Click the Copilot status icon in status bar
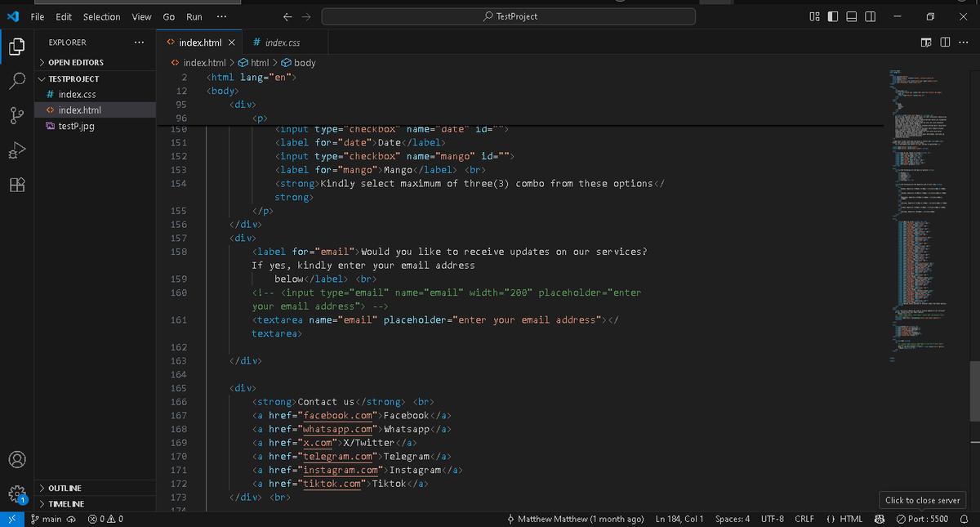 [x=880, y=519]
